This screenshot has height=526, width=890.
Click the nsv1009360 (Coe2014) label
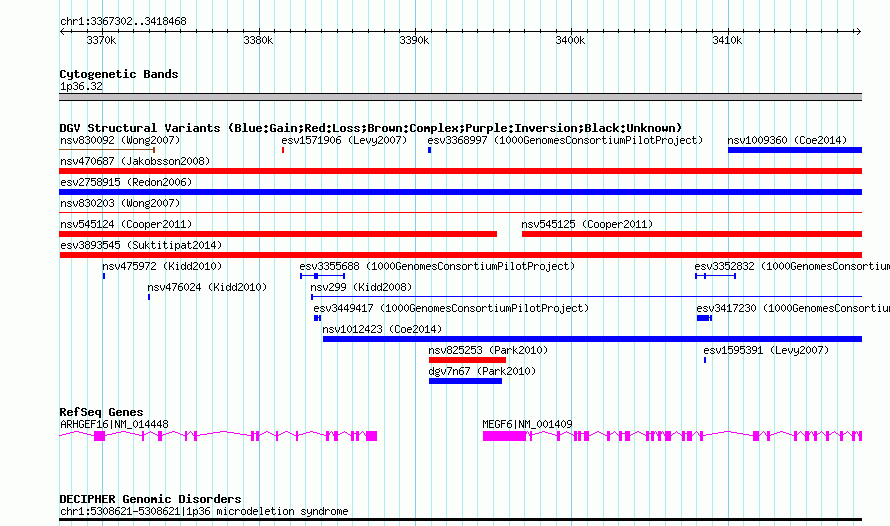click(x=787, y=140)
